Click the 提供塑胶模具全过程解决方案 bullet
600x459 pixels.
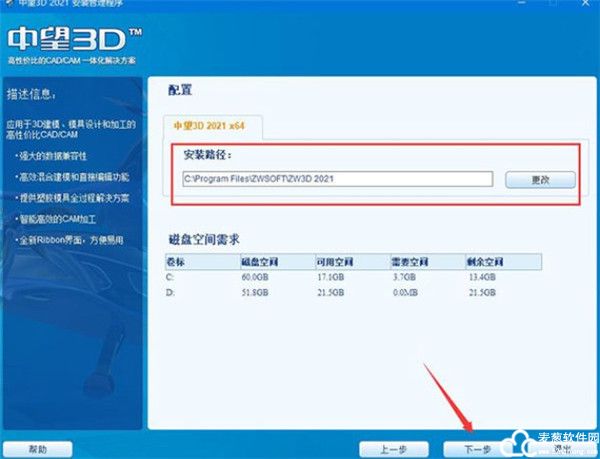point(72,198)
